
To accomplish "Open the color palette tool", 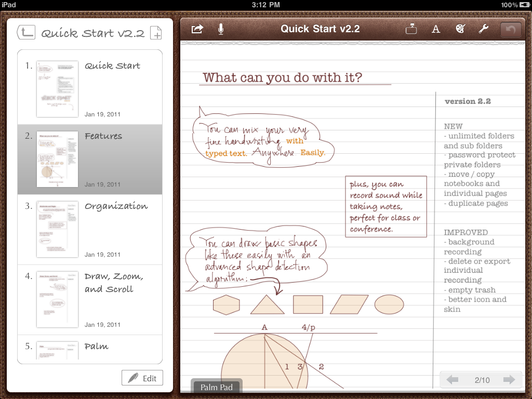I will [460, 29].
